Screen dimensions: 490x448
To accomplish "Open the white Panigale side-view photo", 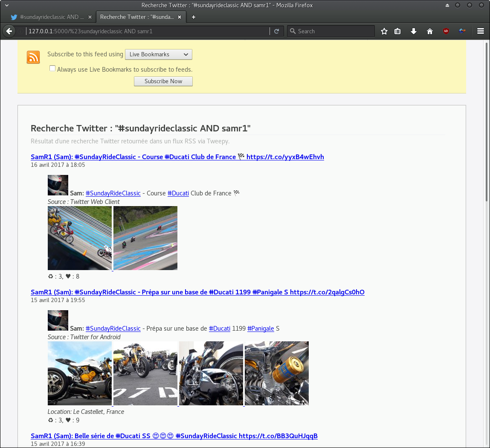I will 80,373.
